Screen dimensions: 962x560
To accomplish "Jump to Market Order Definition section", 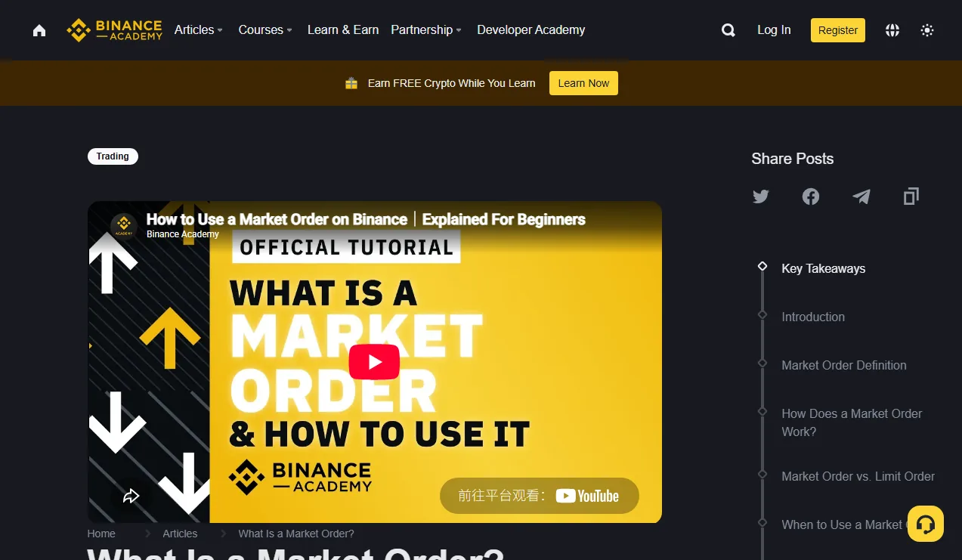I will (x=844, y=365).
